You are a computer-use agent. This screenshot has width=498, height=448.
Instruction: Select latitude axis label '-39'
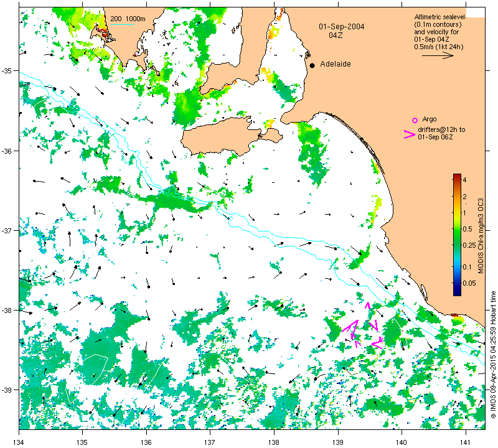7,390
